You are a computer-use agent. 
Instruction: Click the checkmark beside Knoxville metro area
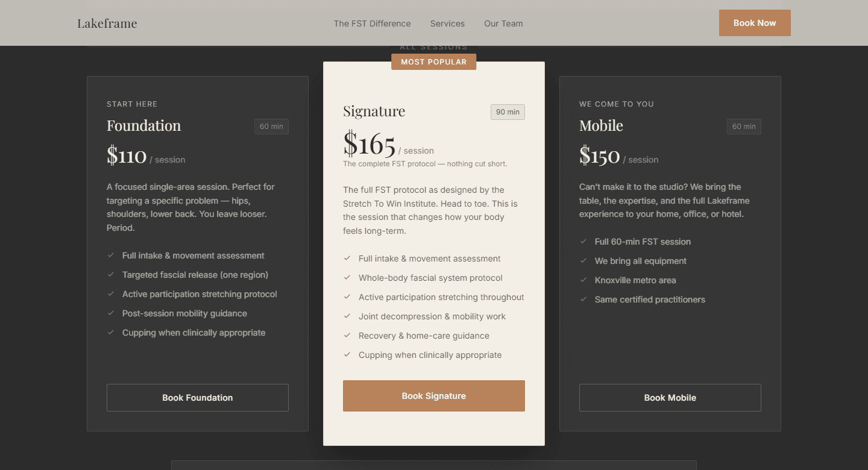tap(583, 280)
